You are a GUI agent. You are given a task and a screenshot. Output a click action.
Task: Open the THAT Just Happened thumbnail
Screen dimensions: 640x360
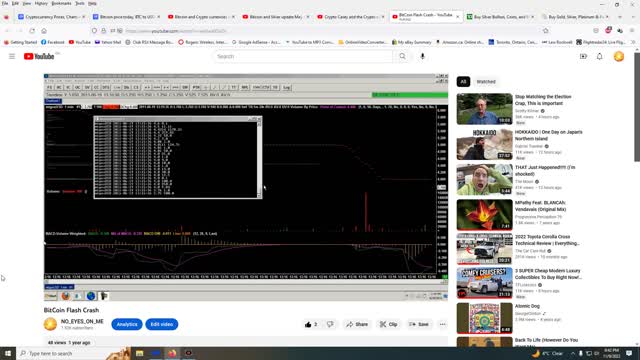tap(484, 180)
